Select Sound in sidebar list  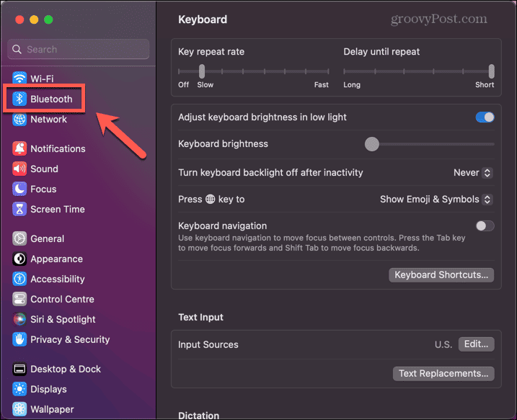click(44, 169)
